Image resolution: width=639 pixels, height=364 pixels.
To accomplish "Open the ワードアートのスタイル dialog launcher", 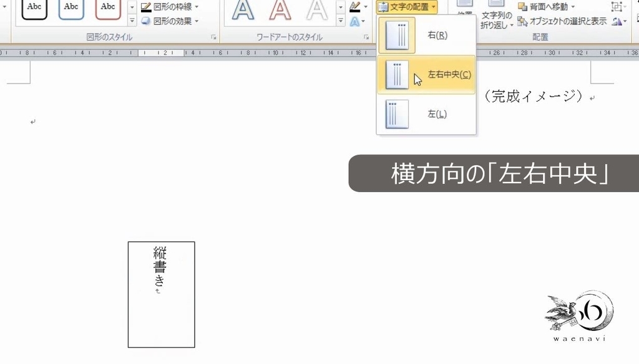I will click(367, 37).
